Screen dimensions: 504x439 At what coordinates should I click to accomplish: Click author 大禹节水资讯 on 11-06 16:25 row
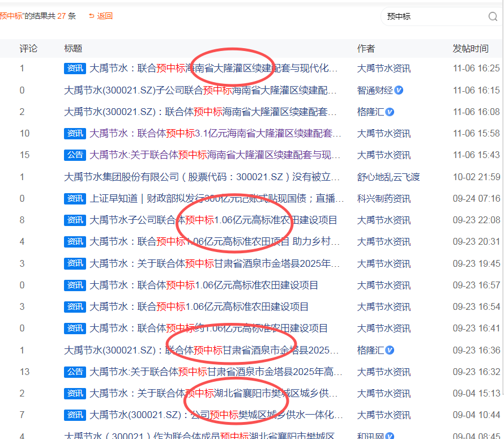(384, 68)
